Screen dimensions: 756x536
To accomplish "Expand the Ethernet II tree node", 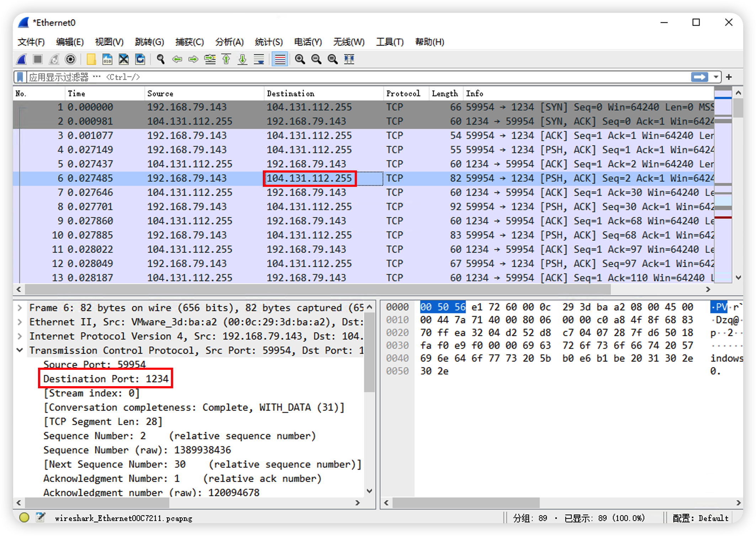I will click(x=20, y=322).
